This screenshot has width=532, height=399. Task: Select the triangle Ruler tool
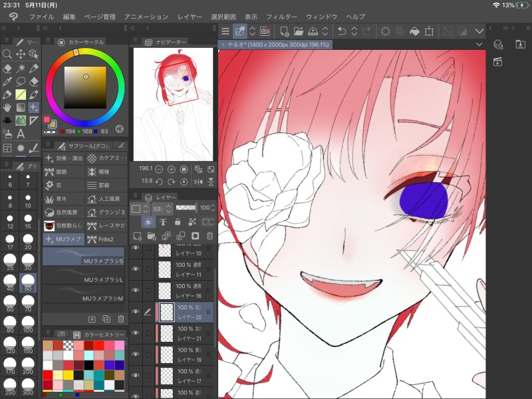tap(33, 120)
